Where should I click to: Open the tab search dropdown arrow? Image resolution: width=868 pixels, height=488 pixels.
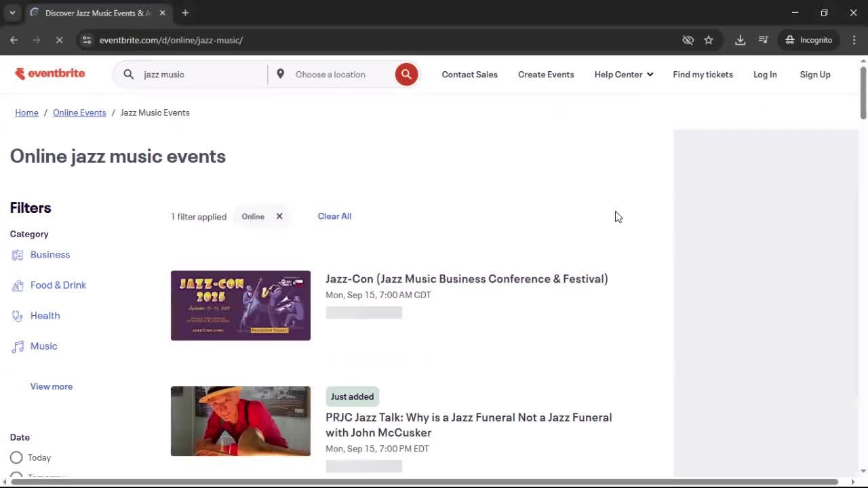click(12, 13)
